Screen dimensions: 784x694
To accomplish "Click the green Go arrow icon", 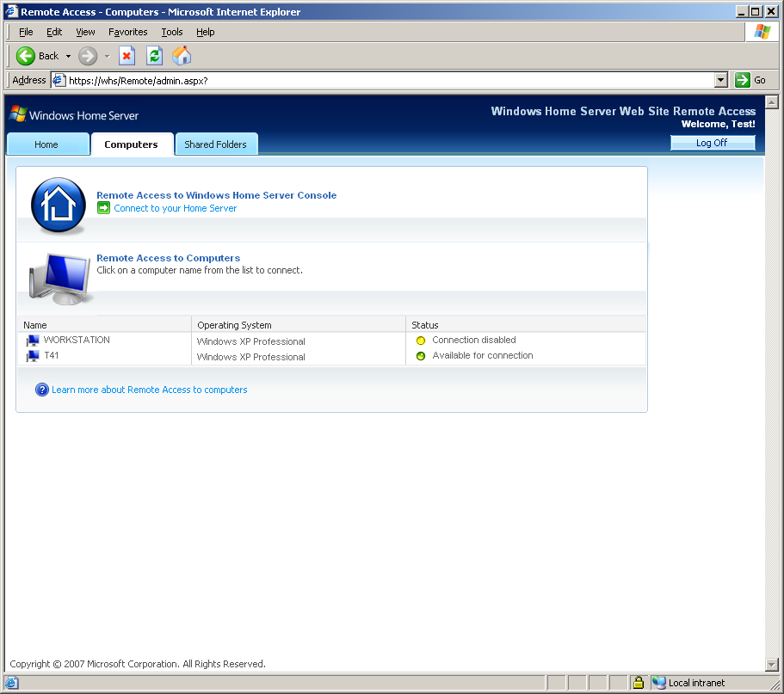I will point(743,80).
